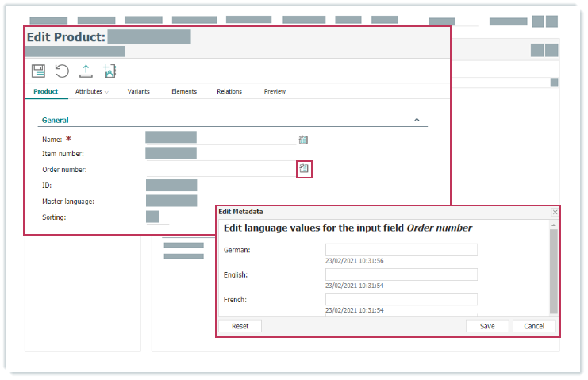Click the translate language icon in toolbar
Screen dimensions: 588x380
[x=110, y=71]
